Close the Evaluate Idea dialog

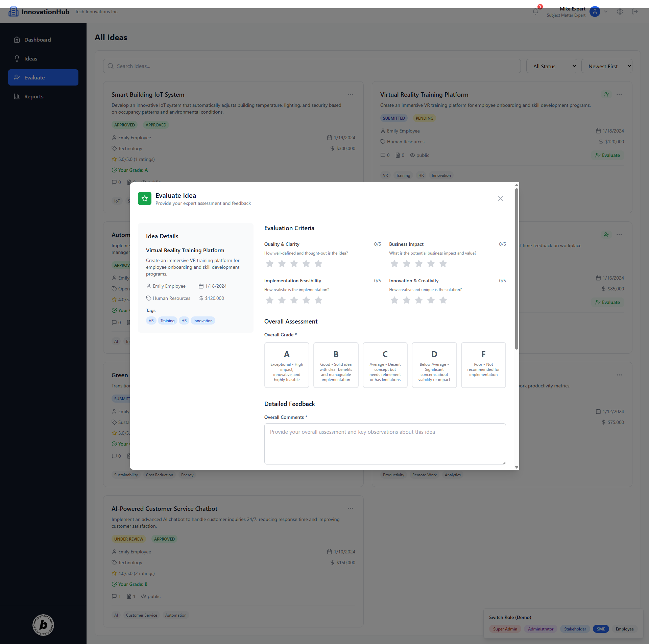[500, 198]
